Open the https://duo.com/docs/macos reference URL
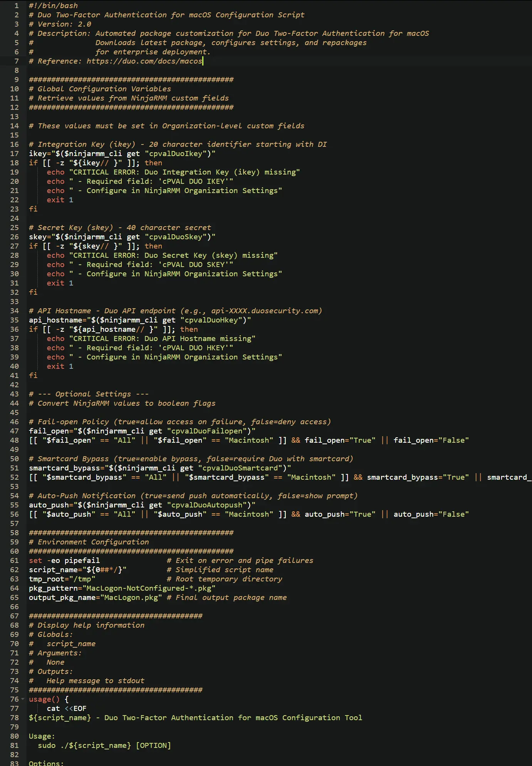Image resolution: width=532 pixels, height=766 pixels. tap(144, 61)
